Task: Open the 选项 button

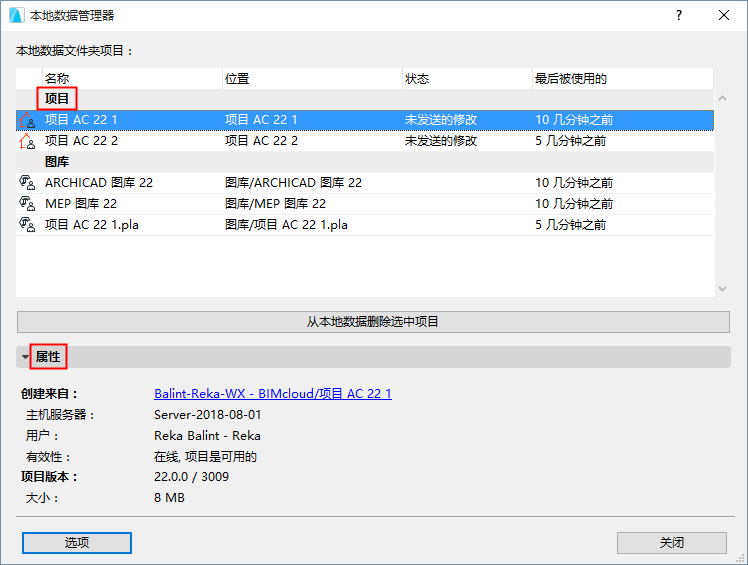Action: click(77, 543)
